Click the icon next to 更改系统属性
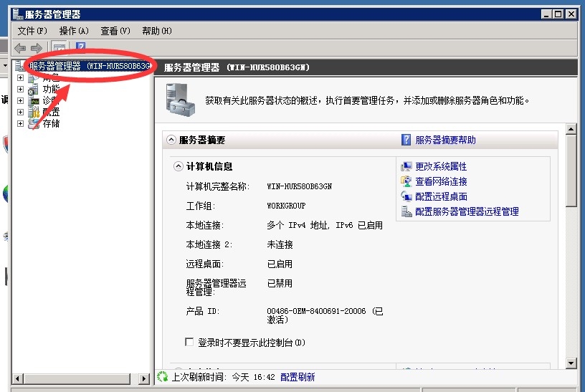Image resolution: width=585 pixels, height=392 pixels. click(406, 166)
